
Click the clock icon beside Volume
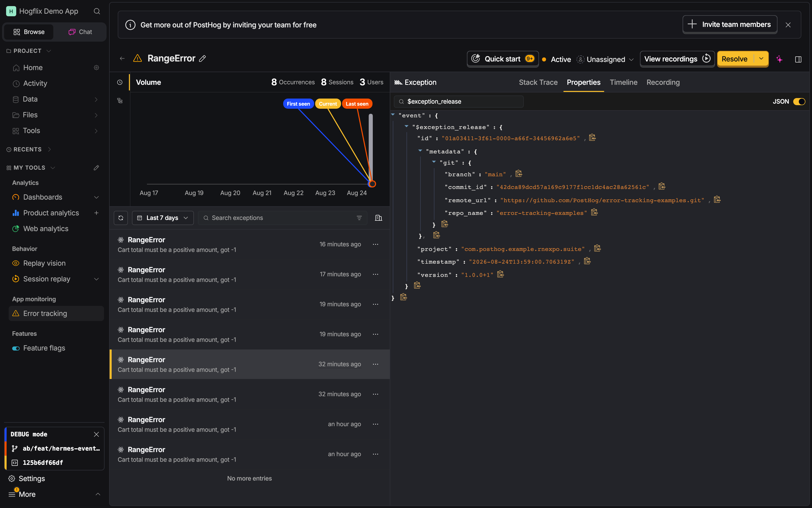point(120,82)
